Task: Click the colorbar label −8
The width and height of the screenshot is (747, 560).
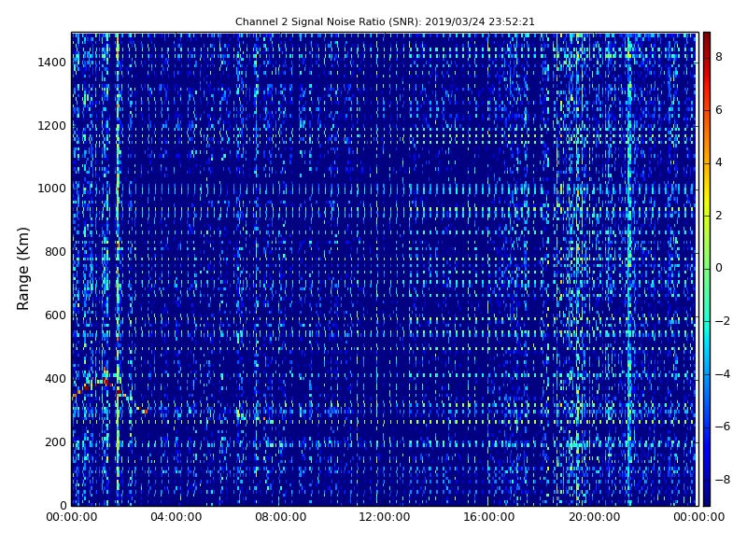Action: (x=723, y=480)
